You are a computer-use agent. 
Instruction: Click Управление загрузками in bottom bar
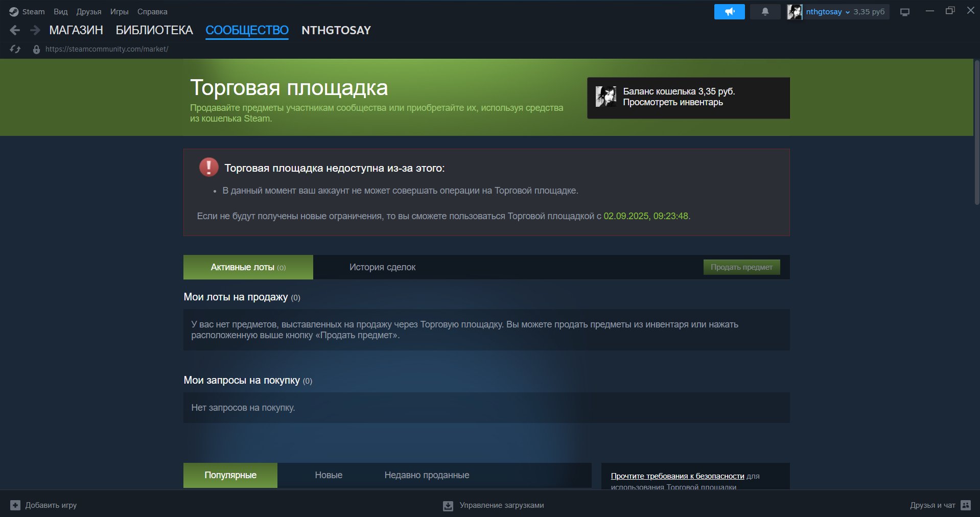click(x=502, y=505)
